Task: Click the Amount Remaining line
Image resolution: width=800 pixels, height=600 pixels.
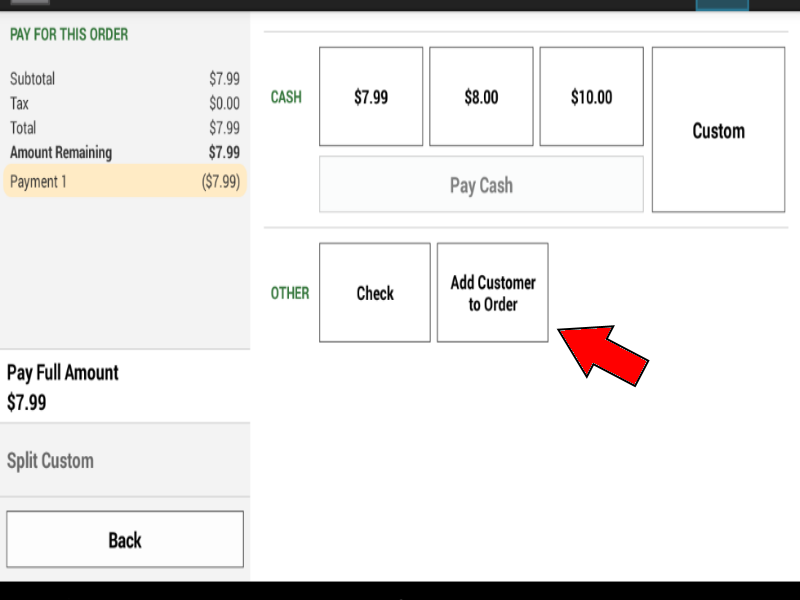Action: coord(125,152)
